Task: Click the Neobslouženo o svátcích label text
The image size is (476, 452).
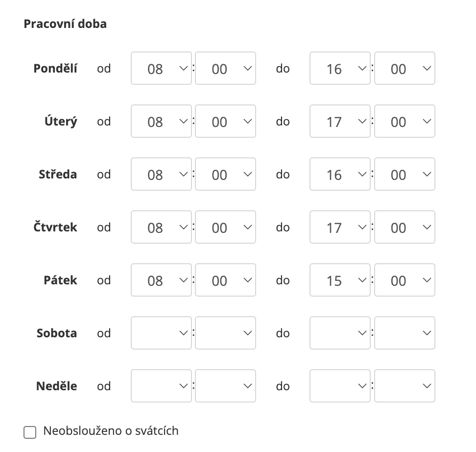Action: tap(111, 431)
